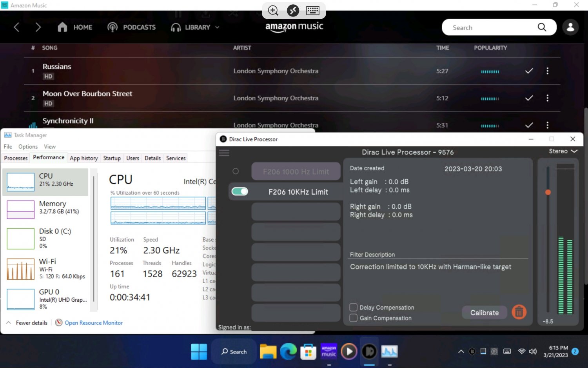Screen dimensions: 588x368
Task: Switch to the Services tab
Action: pyautogui.click(x=176, y=158)
